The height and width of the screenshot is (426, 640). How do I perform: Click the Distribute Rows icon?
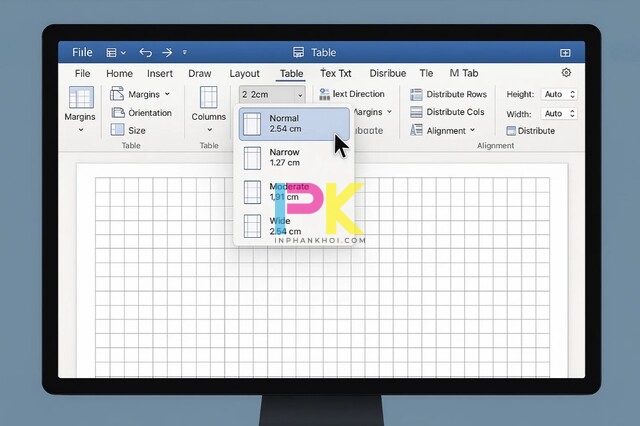coord(416,94)
